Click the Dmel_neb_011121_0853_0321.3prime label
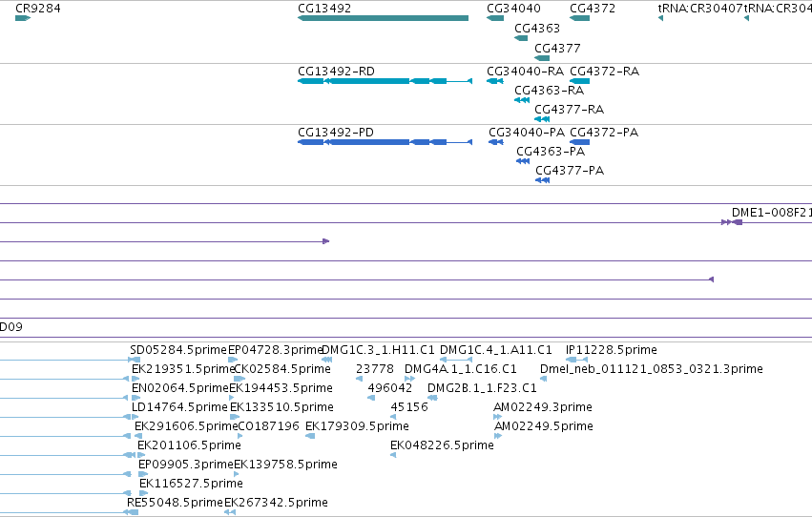Screen dimensions: 812x517 651,369
